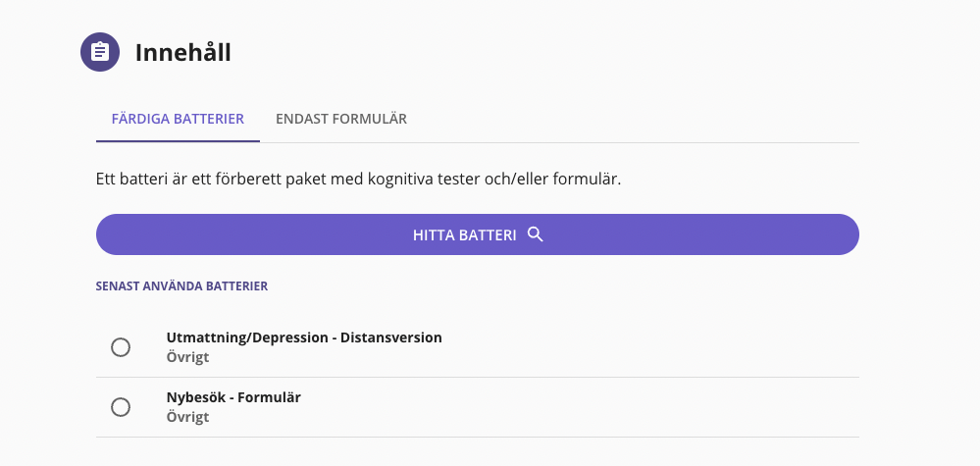Click the purple clipboard icon beside Innehåll
Viewport: 980px width, 466px height.
click(99, 52)
